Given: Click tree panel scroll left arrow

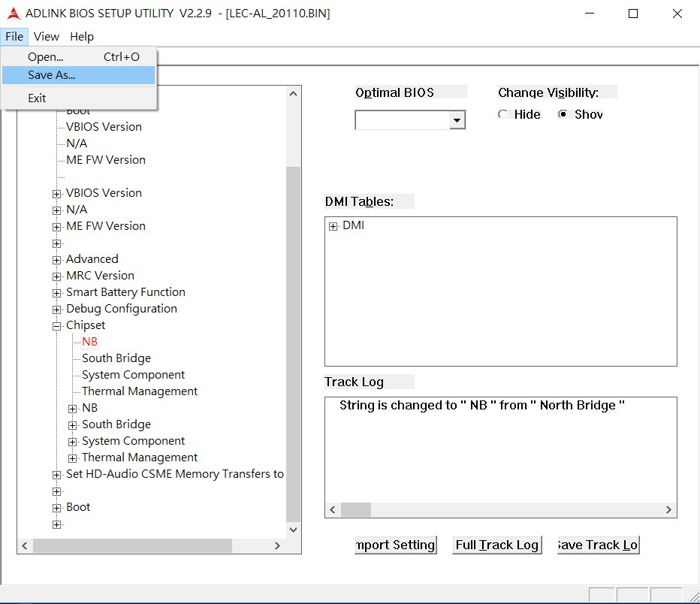Looking at the screenshot, I should click(x=25, y=545).
